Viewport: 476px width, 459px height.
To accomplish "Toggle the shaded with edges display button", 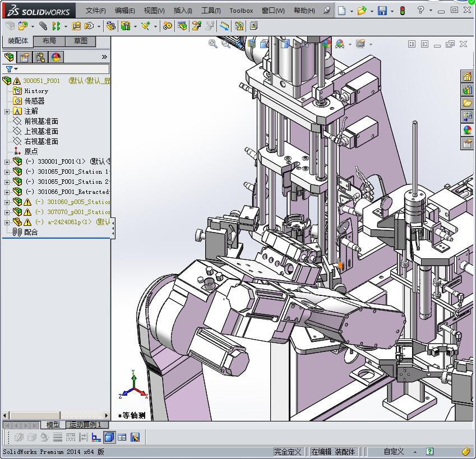I will [x=110, y=438].
